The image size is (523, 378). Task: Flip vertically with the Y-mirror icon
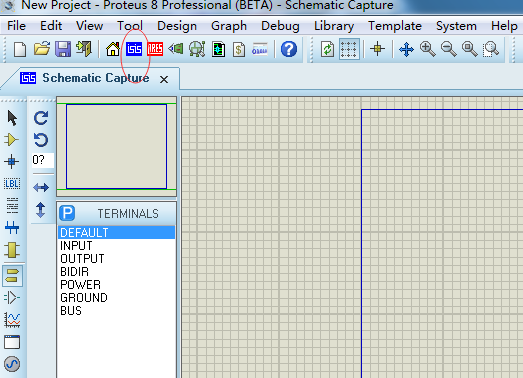41,210
